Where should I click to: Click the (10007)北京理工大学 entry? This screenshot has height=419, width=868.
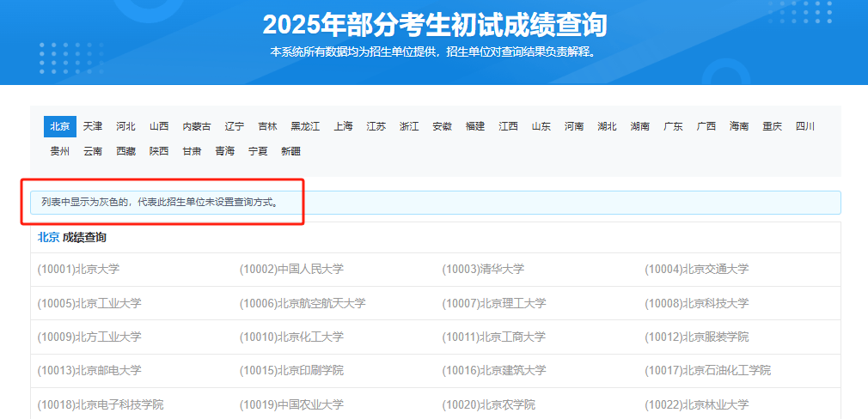point(494,303)
